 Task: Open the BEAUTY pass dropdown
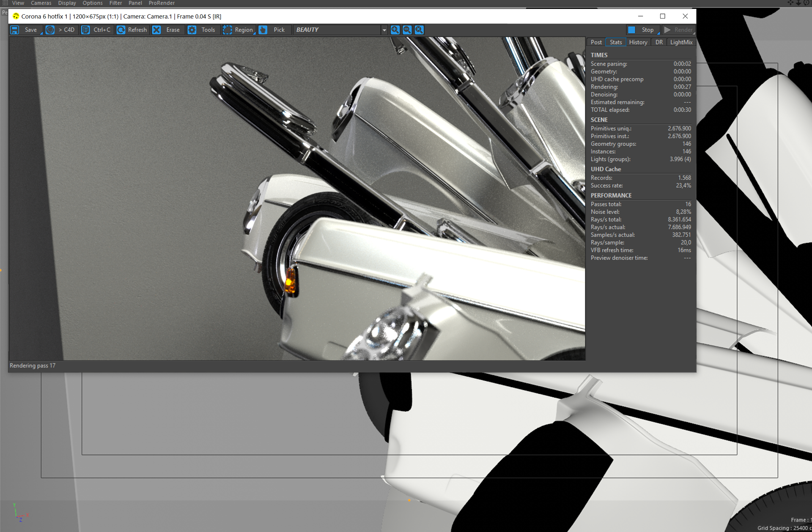pos(384,30)
